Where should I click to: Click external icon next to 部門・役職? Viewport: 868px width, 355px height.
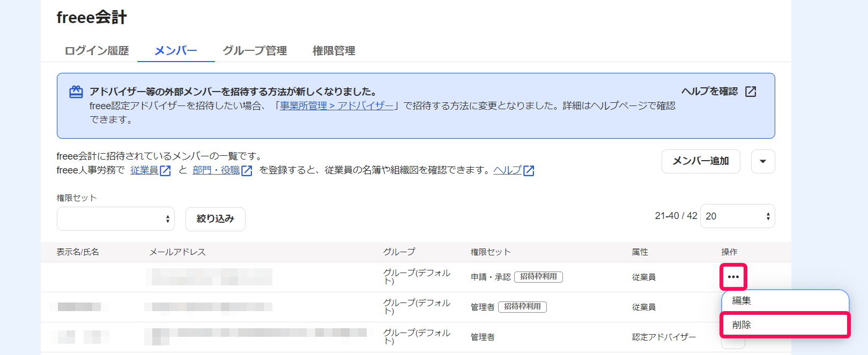tap(247, 171)
